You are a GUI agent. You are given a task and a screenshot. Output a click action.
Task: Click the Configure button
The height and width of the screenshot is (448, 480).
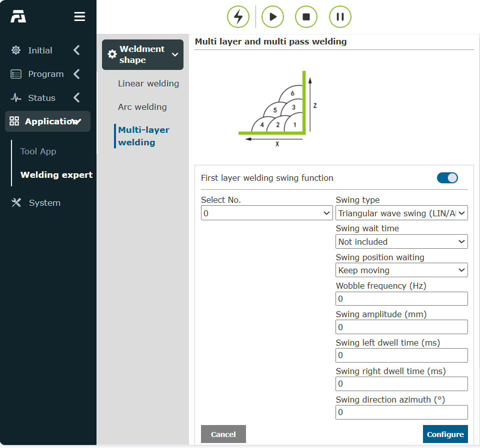445,434
